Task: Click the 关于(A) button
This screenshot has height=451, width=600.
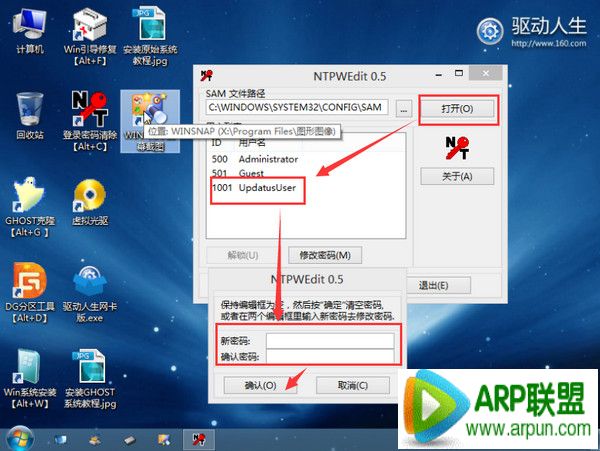Action: tap(457, 176)
